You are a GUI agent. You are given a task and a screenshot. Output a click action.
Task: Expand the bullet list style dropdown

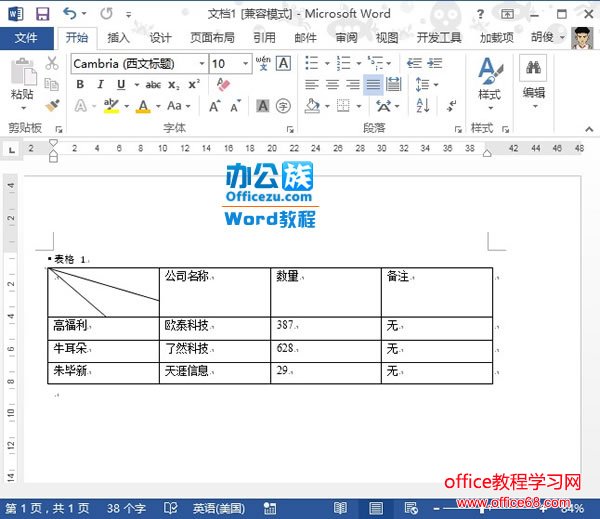click(x=328, y=63)
